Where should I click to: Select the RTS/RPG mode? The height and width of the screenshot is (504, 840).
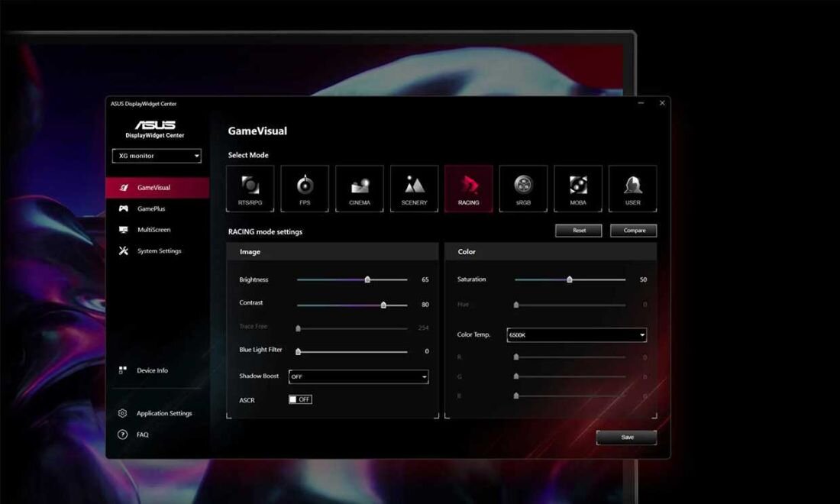(250, 188)
